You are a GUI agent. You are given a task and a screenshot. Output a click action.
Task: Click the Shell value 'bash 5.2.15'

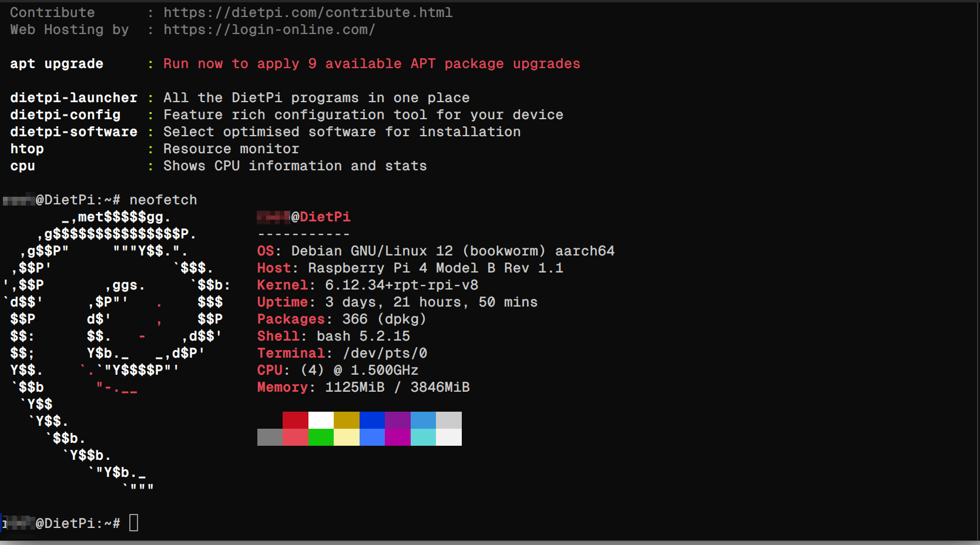point(363,336)
